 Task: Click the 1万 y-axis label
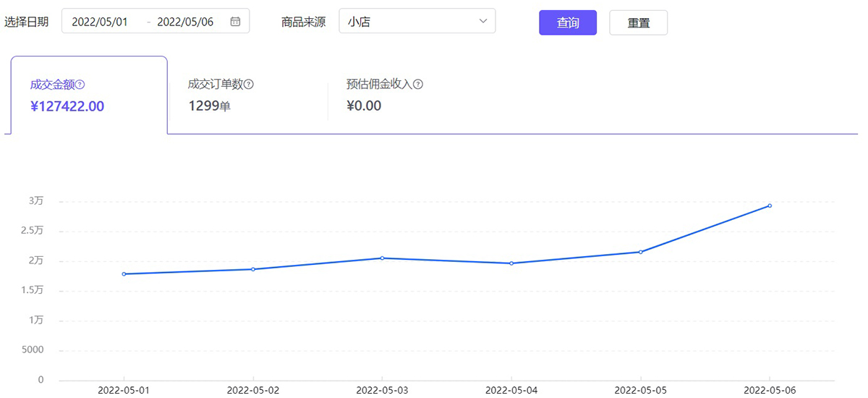pos(36,320)
